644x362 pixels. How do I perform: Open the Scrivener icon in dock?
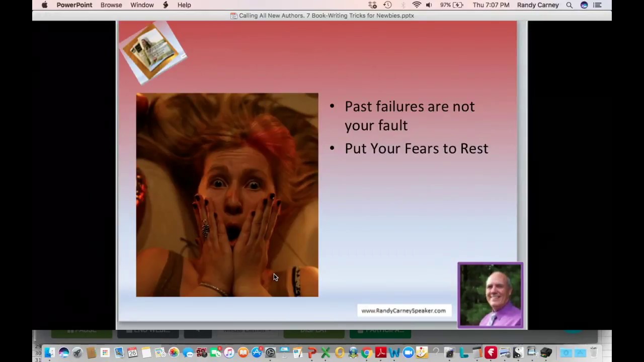(x=518, y=352)
